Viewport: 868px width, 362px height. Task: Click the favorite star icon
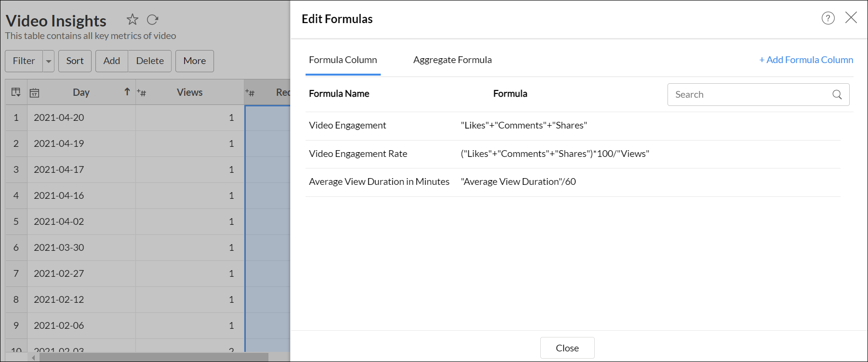133,20
